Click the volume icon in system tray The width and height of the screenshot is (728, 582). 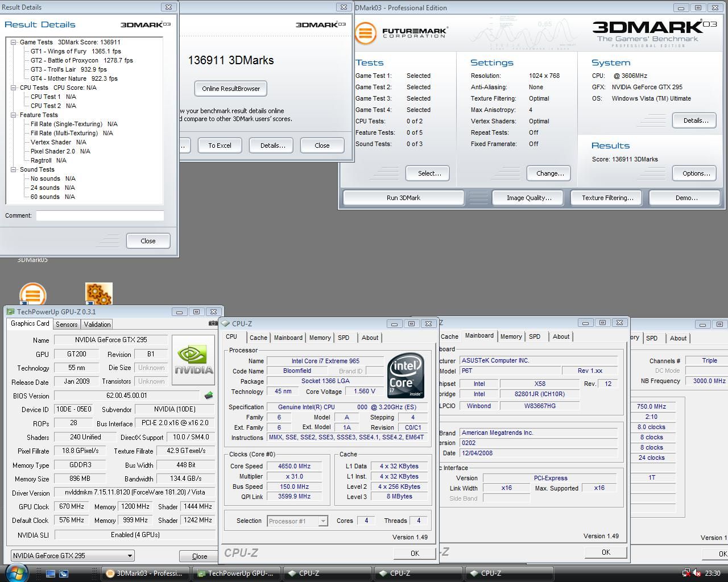click(x=697, y=573)
